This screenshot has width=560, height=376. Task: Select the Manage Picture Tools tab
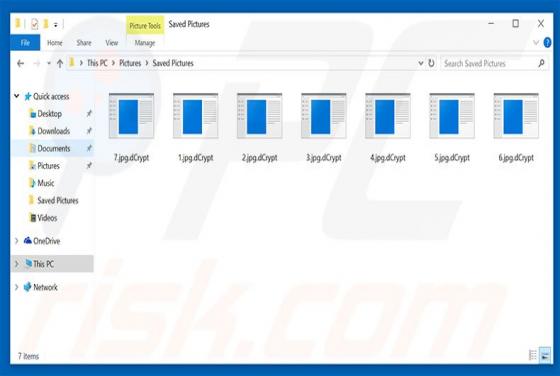pyautogui.click(x=145, y=43)
